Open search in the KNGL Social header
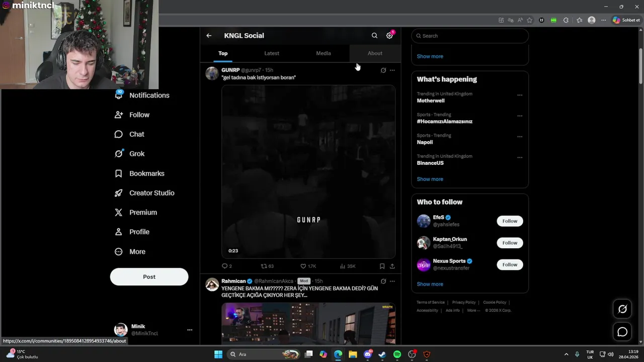This screenshot has width=644, height=362. [374, 36]
